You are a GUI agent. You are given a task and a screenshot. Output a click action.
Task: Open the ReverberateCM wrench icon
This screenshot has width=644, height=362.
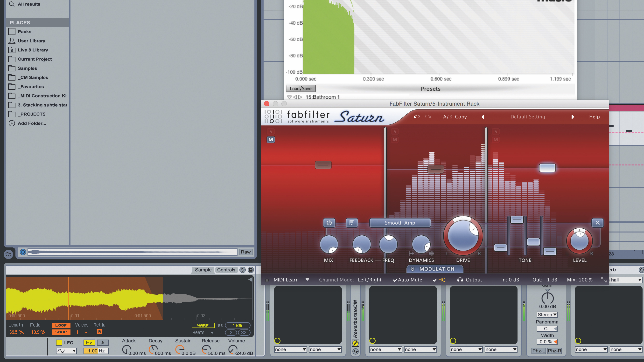[355, 343]
